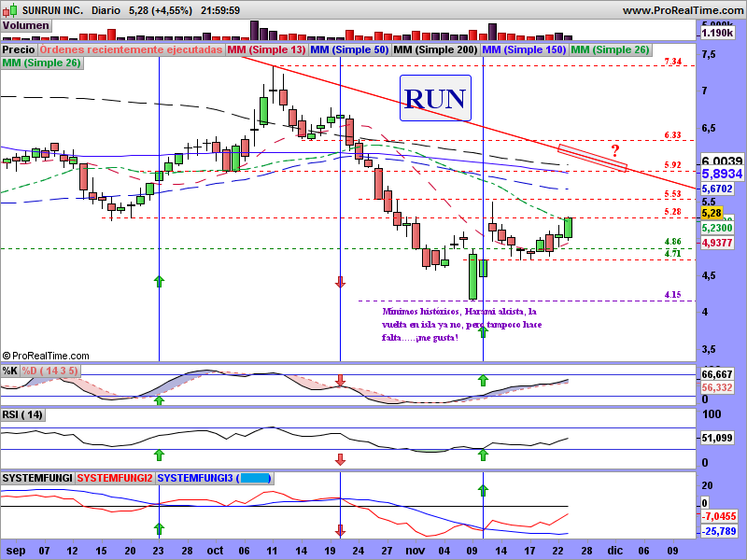The width and height of the screenshot is (747, 560).
Task: Click the candlestick chart icon beside SUNRUN INC.
Action: (x=10, y=10)
